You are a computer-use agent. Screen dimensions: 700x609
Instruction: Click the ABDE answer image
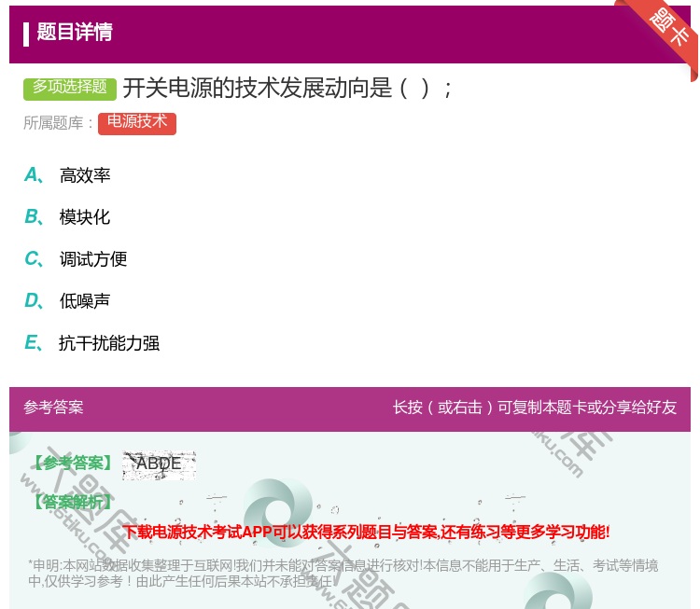click(x=159, y=464)
